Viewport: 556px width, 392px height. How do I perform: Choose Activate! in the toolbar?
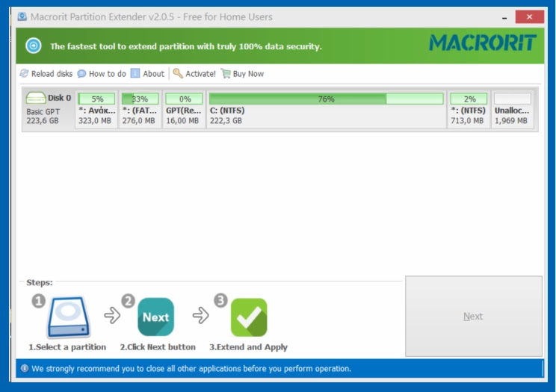[194, 73]
